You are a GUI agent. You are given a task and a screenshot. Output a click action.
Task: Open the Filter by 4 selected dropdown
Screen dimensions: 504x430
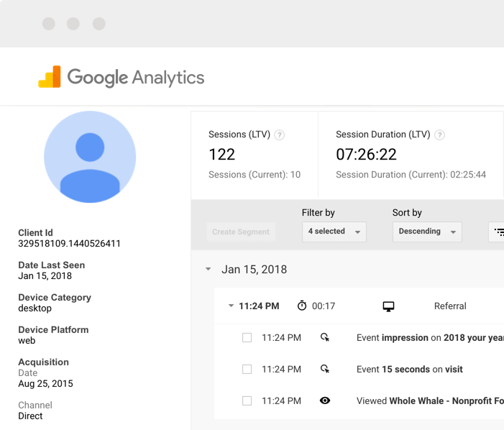[x=334, y=232]
